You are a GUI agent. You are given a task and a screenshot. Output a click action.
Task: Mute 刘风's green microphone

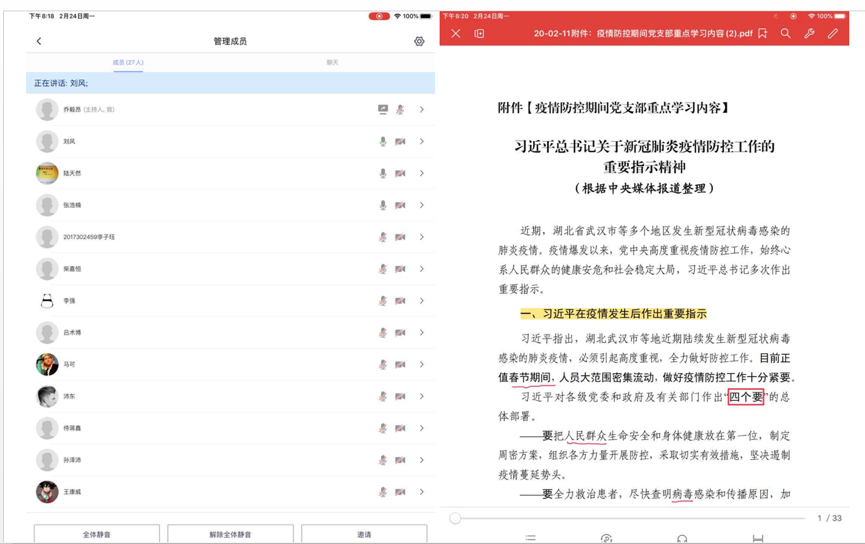[382, 142]
